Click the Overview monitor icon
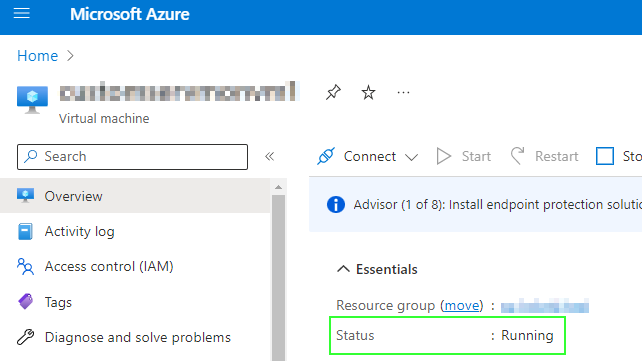642x361 pixels. (x=25, y=195)
